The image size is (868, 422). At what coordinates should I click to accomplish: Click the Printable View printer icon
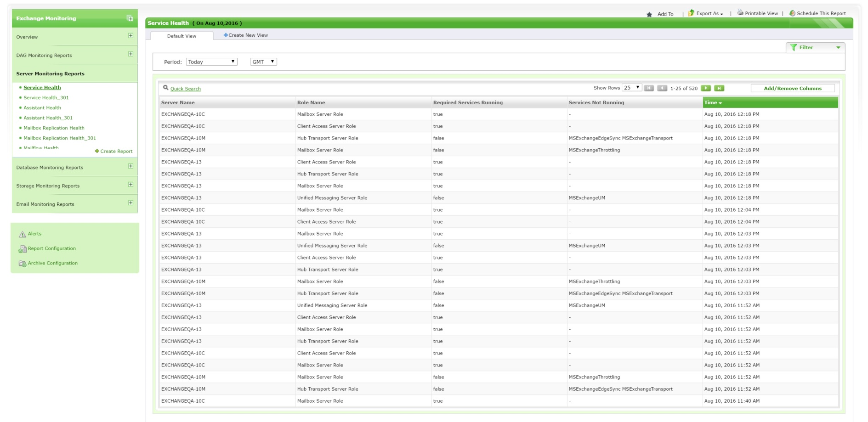pyautogui.click(x=740, y=13)
